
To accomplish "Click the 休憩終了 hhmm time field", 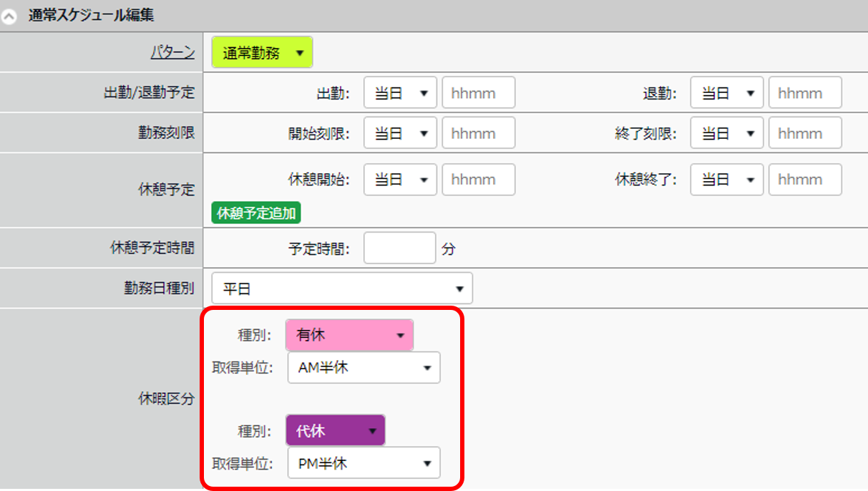I will coord(805,180).
